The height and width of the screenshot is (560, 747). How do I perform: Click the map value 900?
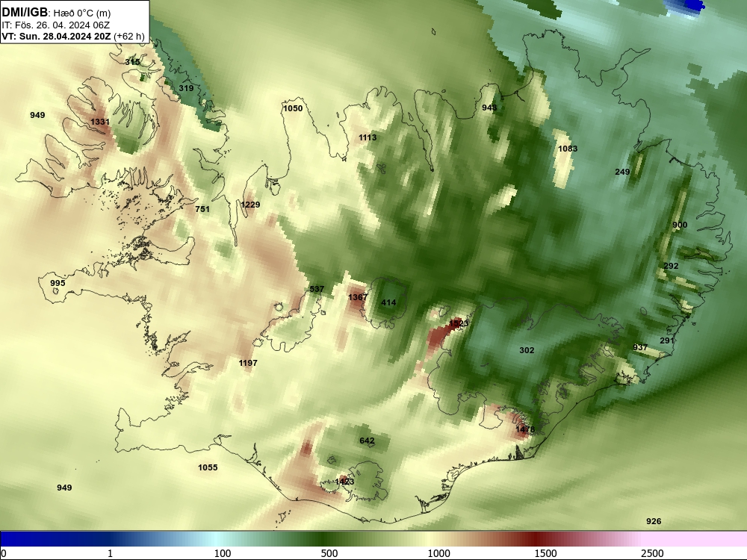pyautogui.click(x=680, y=225)
